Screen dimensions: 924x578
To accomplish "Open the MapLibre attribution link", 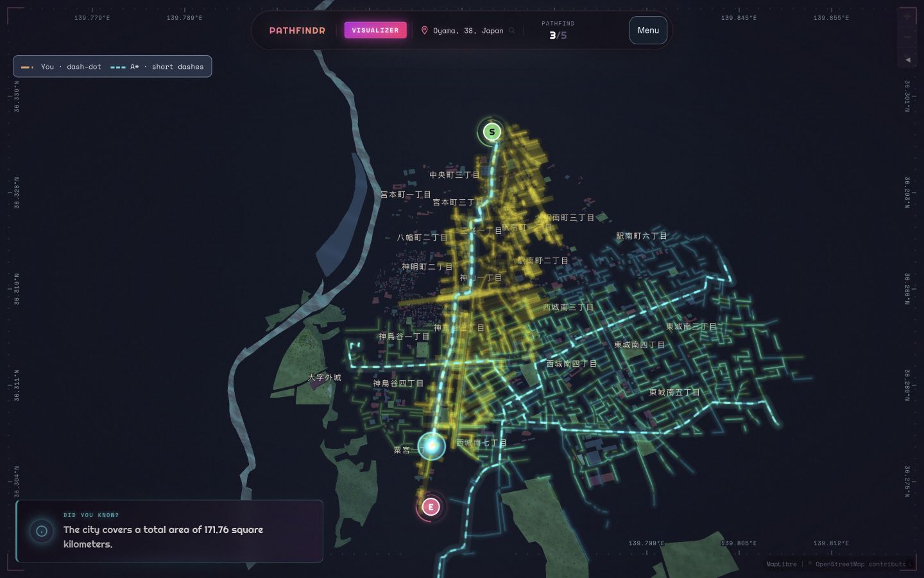I will click(x=781, y=564).
